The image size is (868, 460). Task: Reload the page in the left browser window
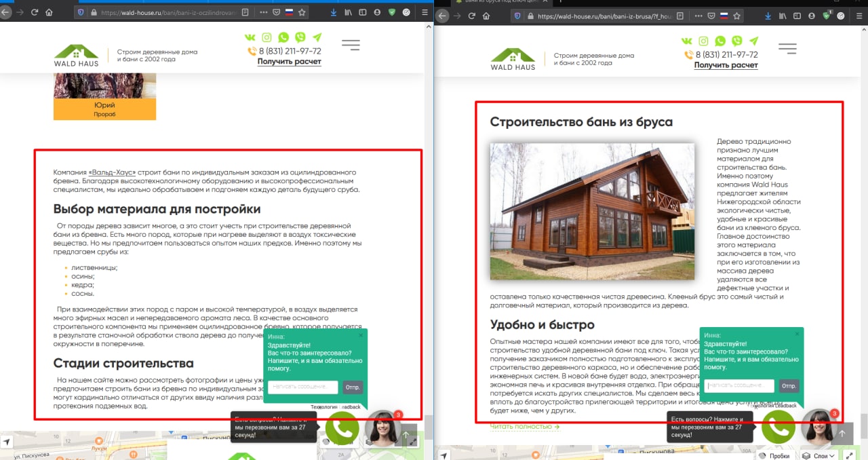coord(34,12)
